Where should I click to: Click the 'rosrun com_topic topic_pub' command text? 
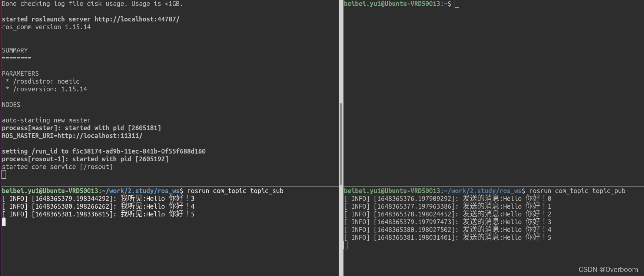click(577, 191)
